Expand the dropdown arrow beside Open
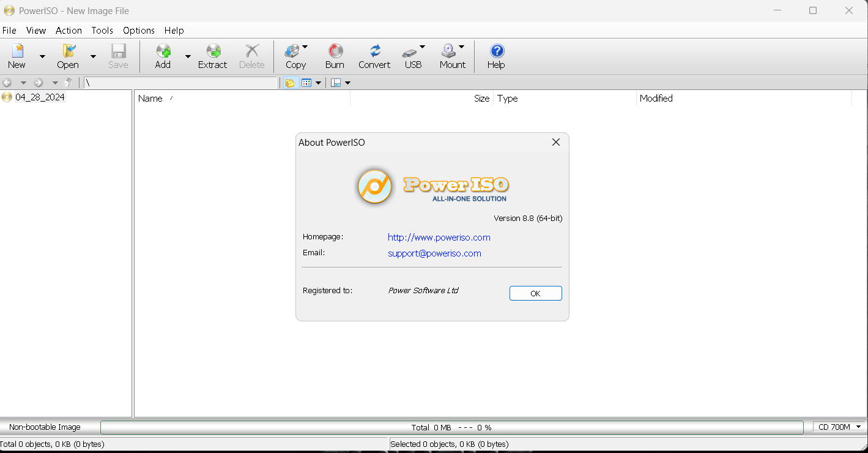868x453 pixels. coord(93,56)
